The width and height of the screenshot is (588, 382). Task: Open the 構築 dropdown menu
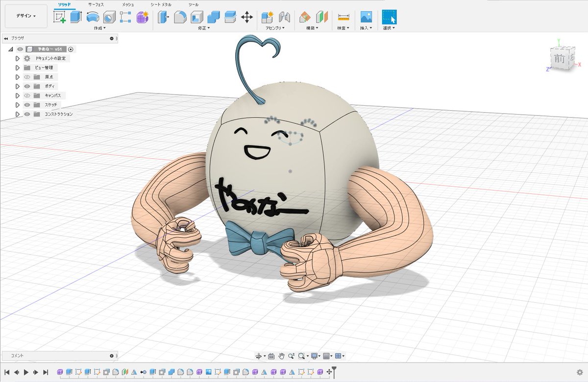[x=312, y=28]
